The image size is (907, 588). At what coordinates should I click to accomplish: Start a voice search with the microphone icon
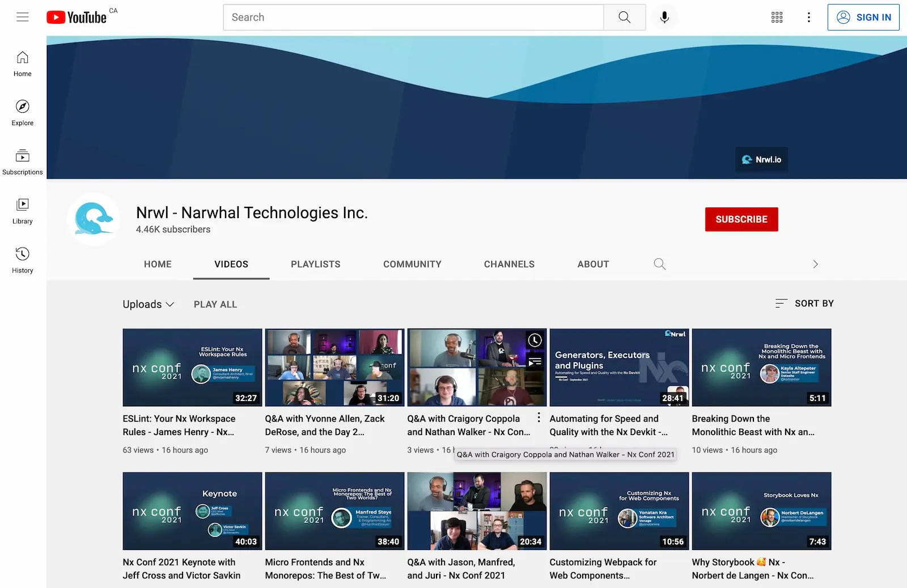(664, 17)
